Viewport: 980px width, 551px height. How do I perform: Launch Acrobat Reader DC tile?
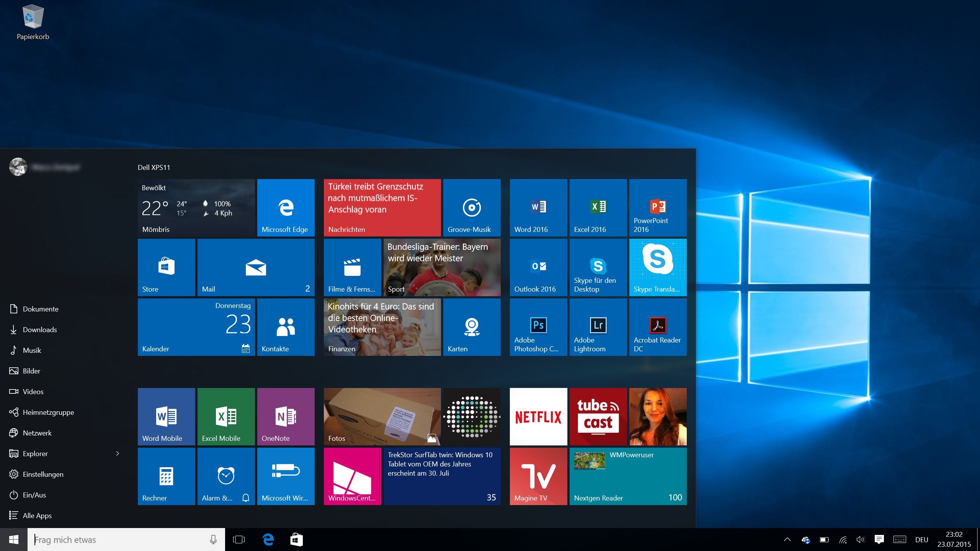(x=658, y=327)
